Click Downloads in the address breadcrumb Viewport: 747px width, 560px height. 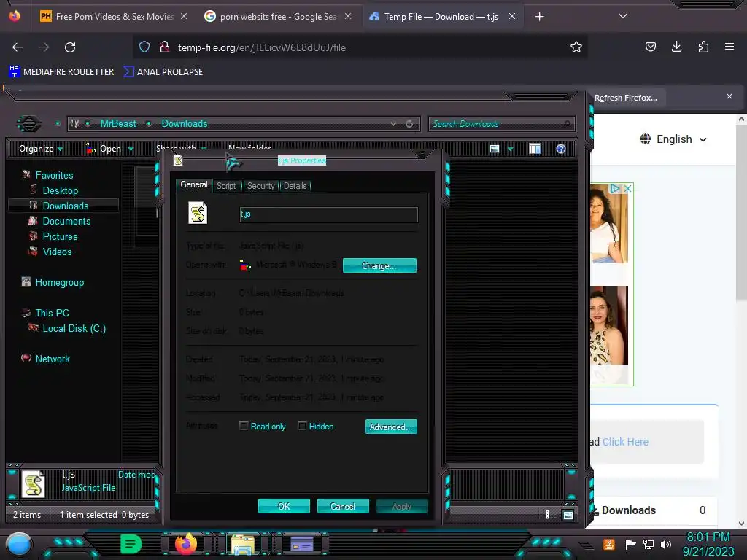pos(185,123)
